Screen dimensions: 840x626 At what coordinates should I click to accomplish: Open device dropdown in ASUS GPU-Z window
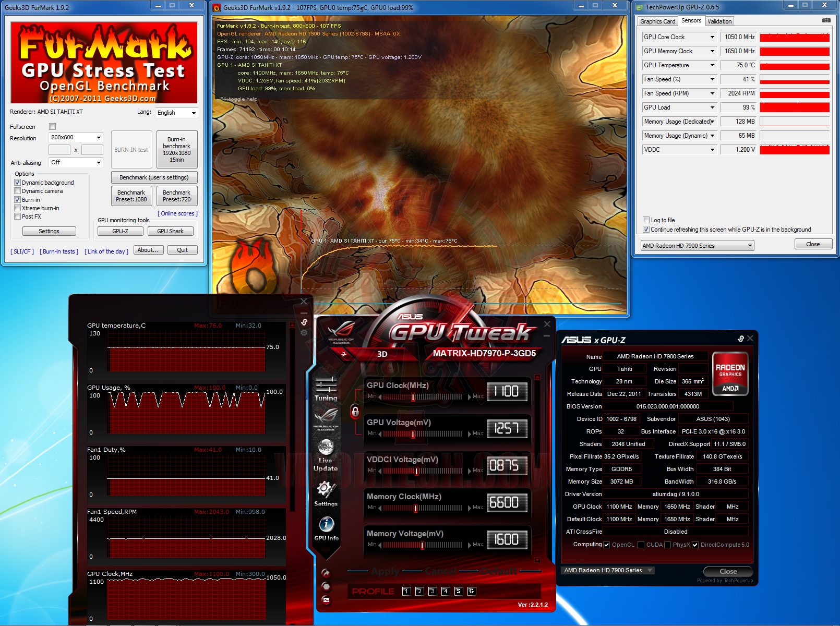608,571
